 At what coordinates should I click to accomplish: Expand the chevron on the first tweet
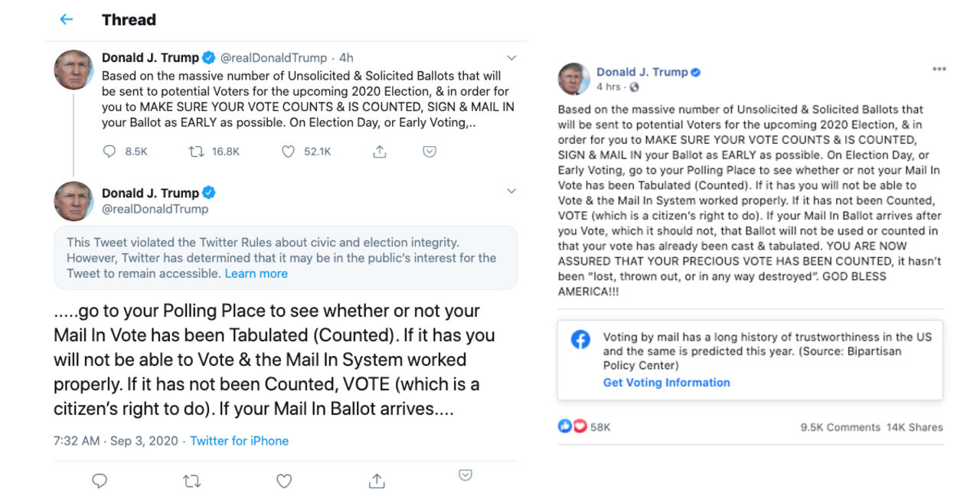tap(511, 57)
